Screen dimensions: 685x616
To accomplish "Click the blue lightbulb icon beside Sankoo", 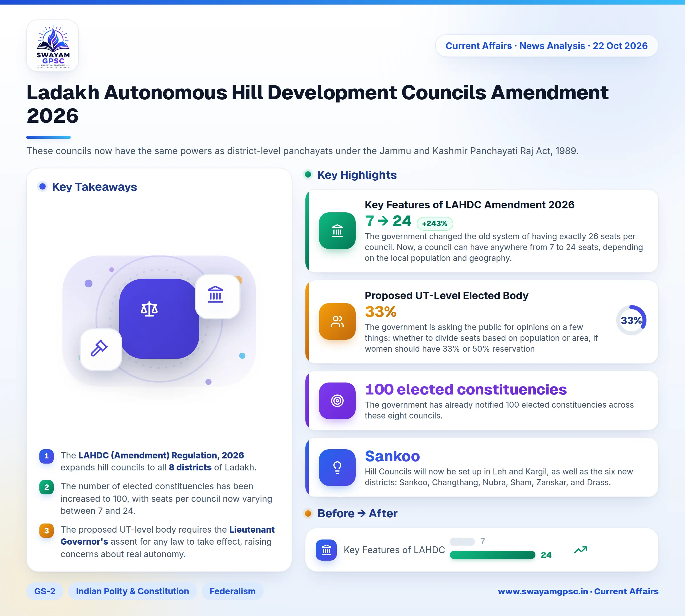I will pyautogui.click(x=337, y=467).
